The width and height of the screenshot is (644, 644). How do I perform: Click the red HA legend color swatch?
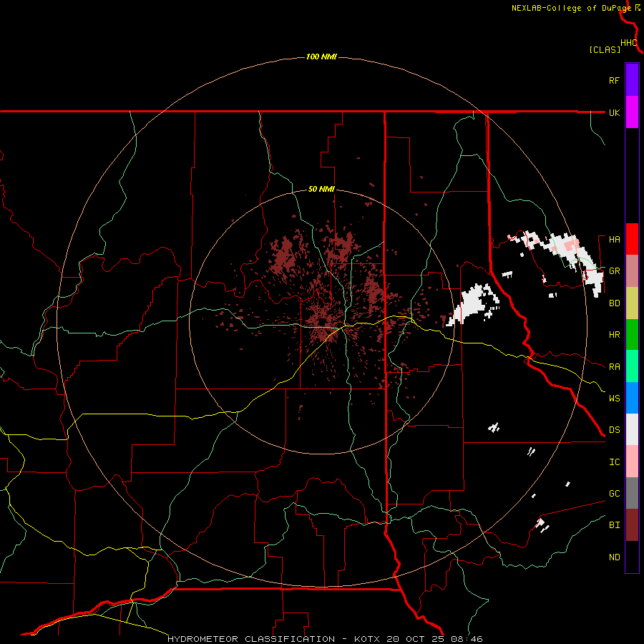click(x=632, y=239)
